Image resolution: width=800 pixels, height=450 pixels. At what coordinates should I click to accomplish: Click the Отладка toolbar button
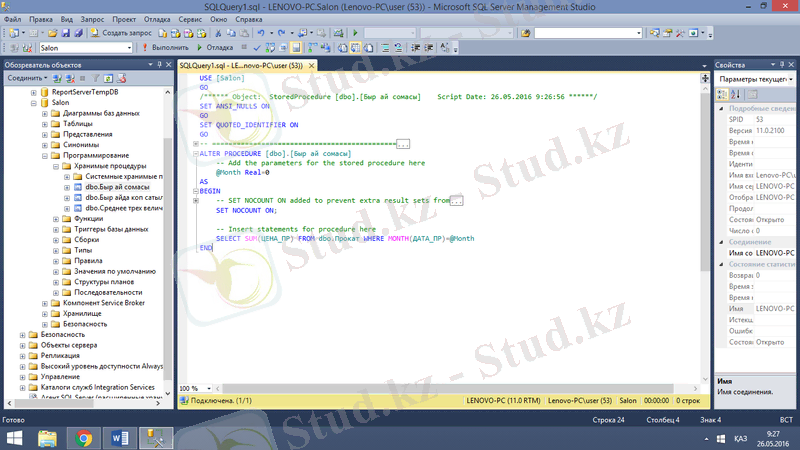click(215, 47)
